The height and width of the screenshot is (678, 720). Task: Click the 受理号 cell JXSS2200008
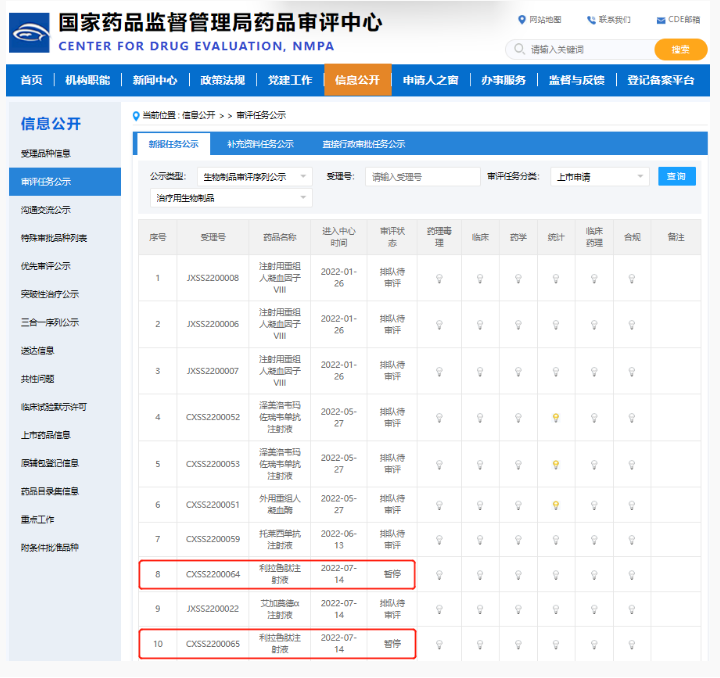[213, 278]
